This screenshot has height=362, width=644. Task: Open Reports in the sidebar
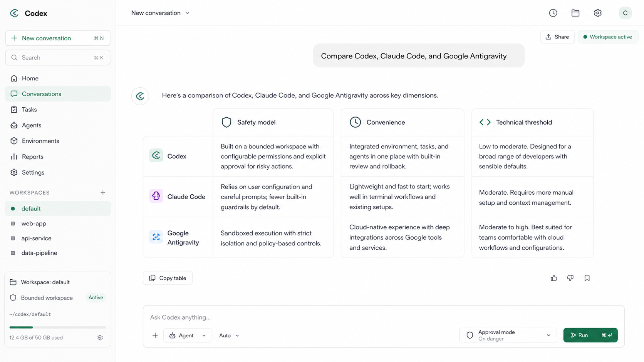coord(58,157)
